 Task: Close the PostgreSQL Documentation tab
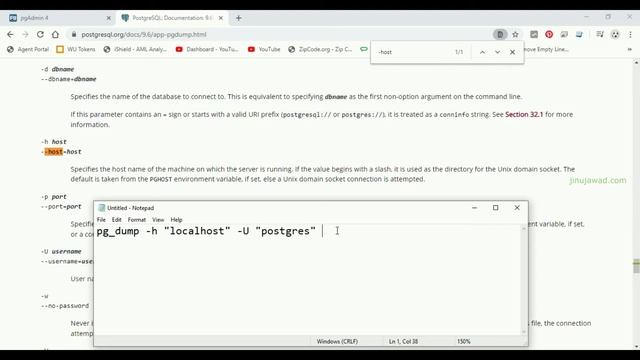[221, 18]
